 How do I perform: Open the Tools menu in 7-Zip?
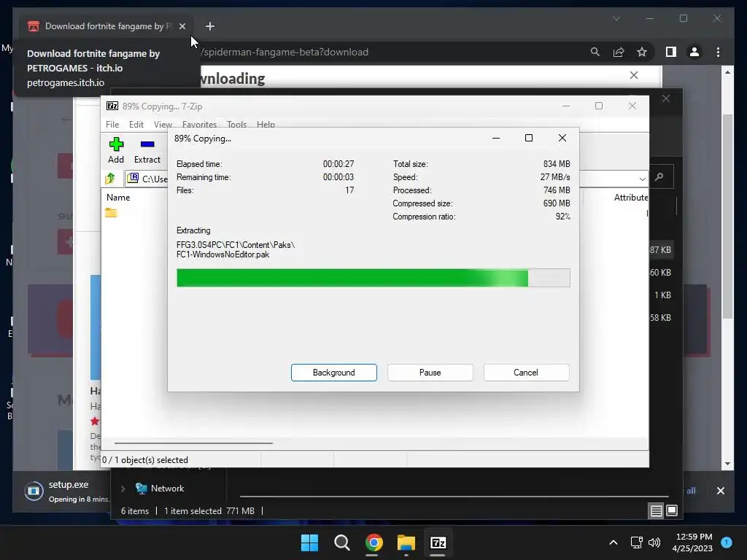pos(237,124)
